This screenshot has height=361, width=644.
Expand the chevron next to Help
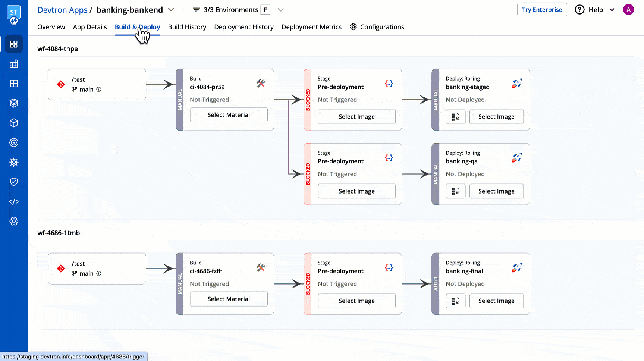[x=612, y=10]
